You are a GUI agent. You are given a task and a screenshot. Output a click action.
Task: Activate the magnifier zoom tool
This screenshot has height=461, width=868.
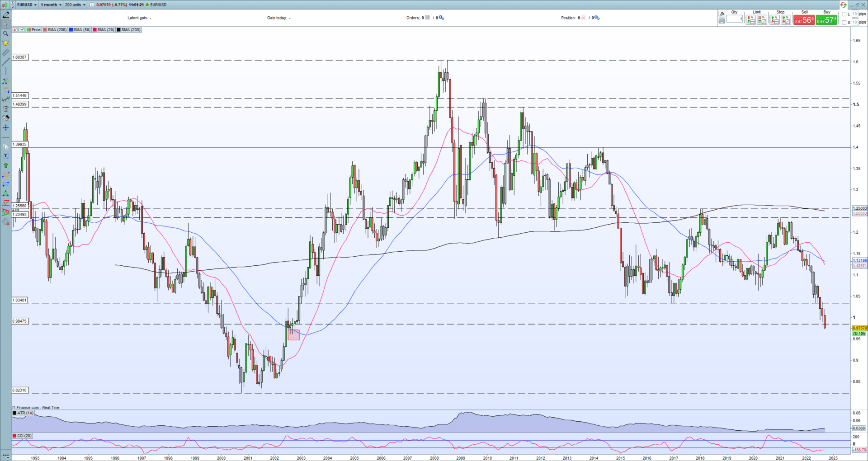[x=6, y=34]
